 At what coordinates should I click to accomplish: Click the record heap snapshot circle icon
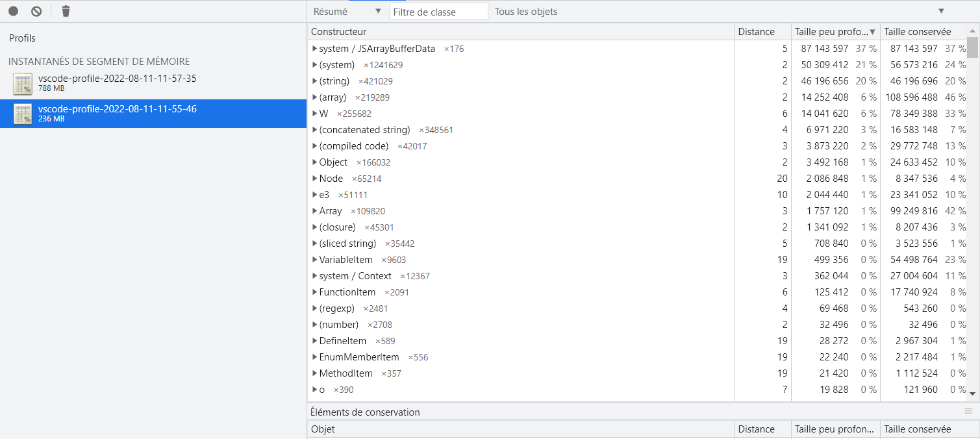pyautogui.click(x=14, y=11)
